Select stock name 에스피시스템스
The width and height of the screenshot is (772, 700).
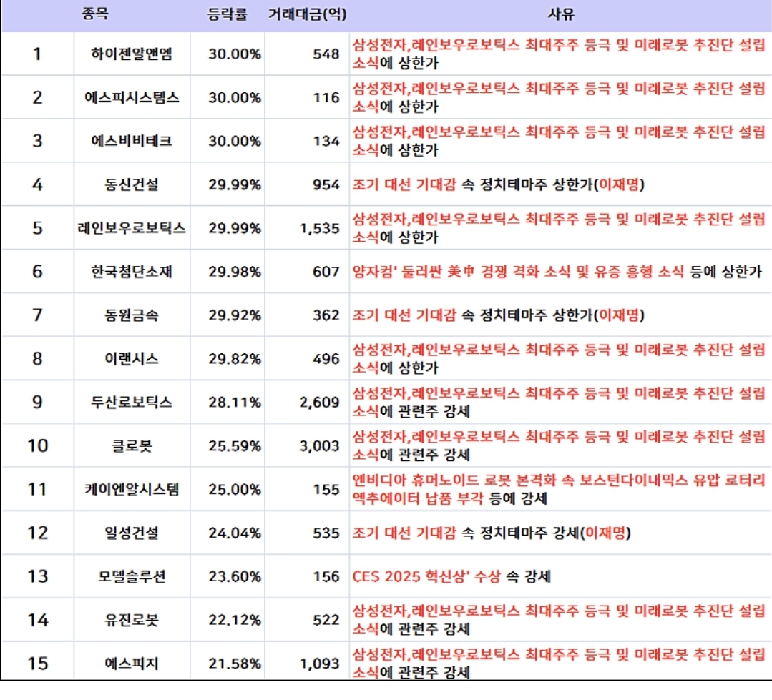(x=132, y=97)
